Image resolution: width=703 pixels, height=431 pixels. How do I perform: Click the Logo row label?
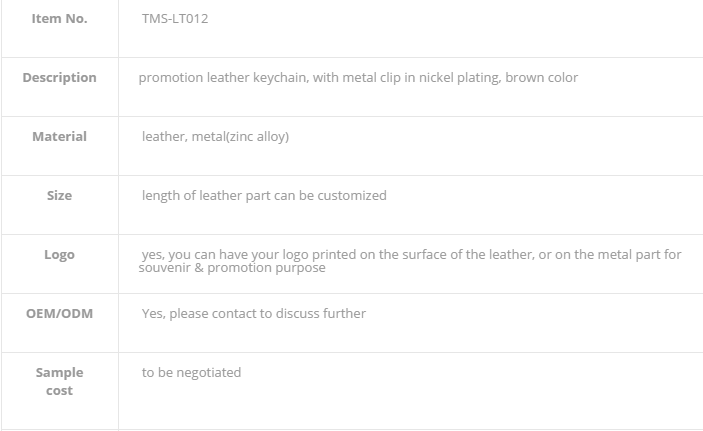(59, 255)
